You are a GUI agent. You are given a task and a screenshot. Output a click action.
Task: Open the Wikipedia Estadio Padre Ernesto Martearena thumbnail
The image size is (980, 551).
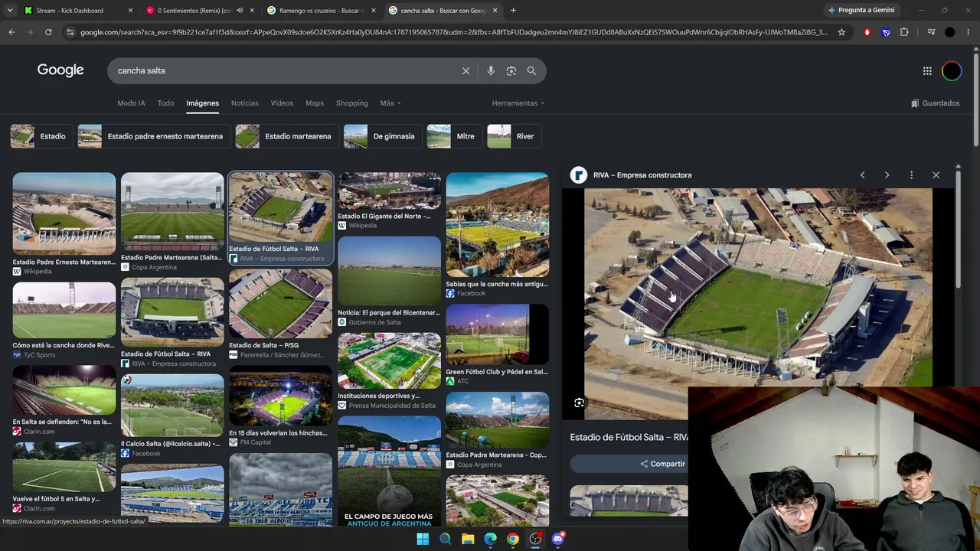64,214
